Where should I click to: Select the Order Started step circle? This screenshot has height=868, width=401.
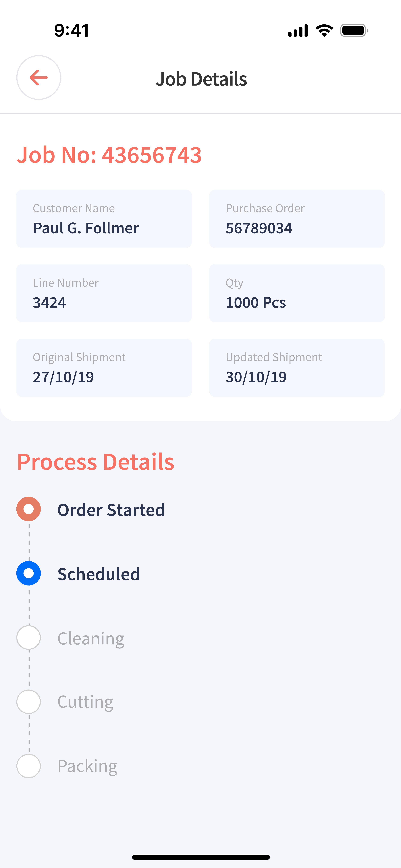tap(29, 509)
